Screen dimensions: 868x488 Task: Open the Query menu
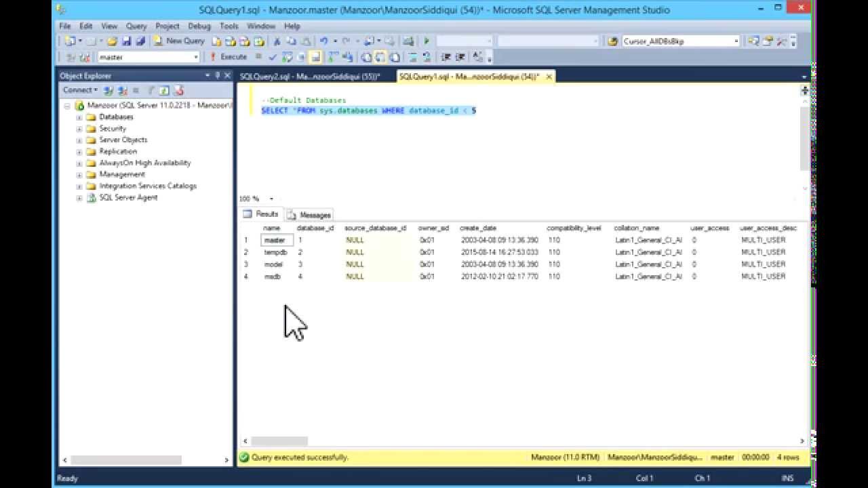coord(136,26)
